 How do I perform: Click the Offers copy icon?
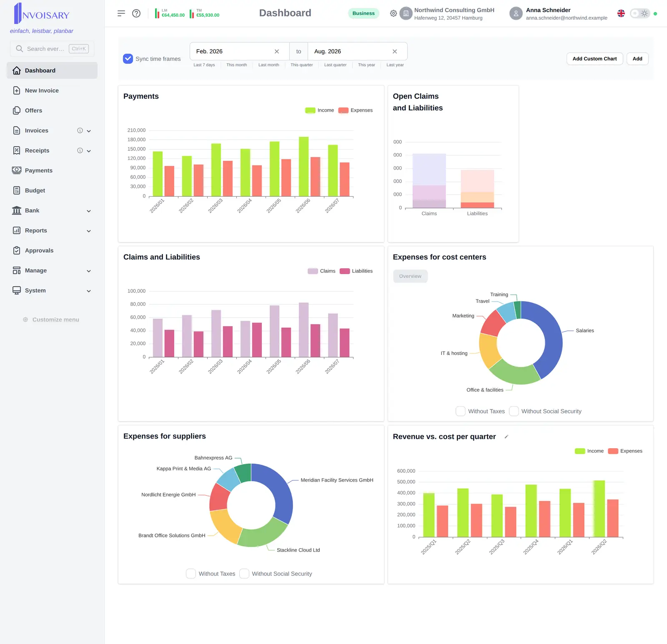pos(17,110)
